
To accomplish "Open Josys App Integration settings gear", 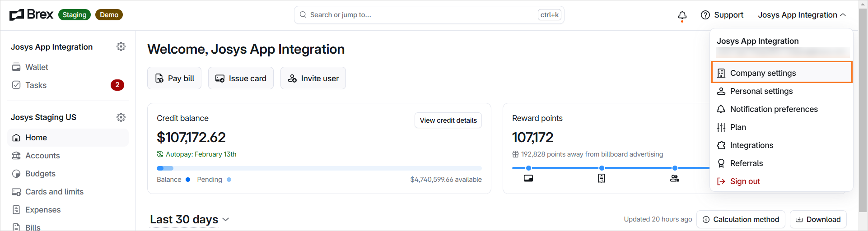I will point(121,46).
